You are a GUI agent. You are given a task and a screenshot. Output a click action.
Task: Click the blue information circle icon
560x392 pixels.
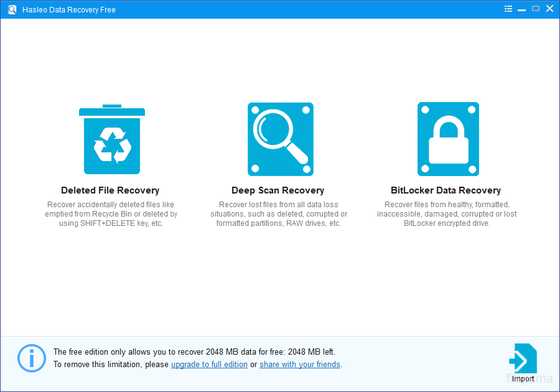point(31,358)
